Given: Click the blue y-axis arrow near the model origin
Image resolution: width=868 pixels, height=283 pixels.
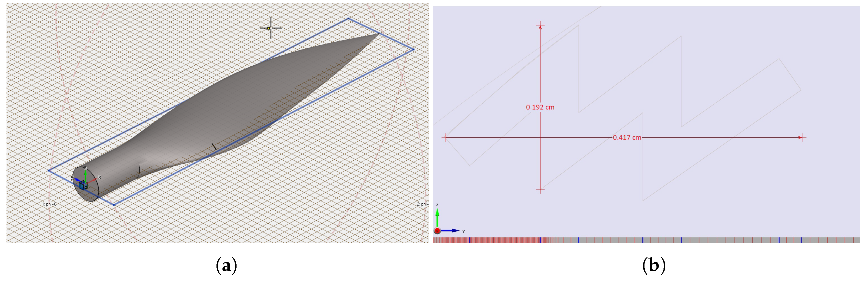Looking at the screenshot, I should point(77,180).
